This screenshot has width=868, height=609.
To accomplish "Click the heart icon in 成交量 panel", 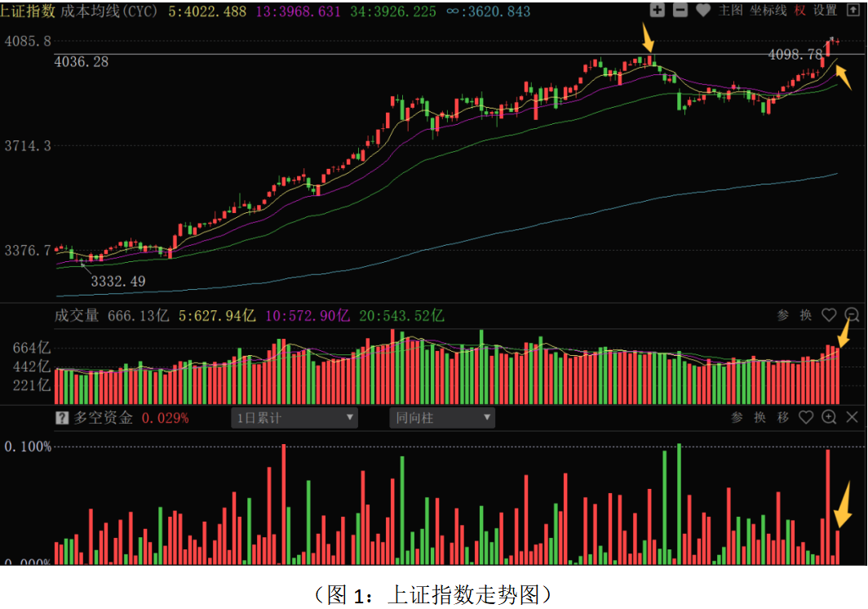I will (x=829, y=315).
